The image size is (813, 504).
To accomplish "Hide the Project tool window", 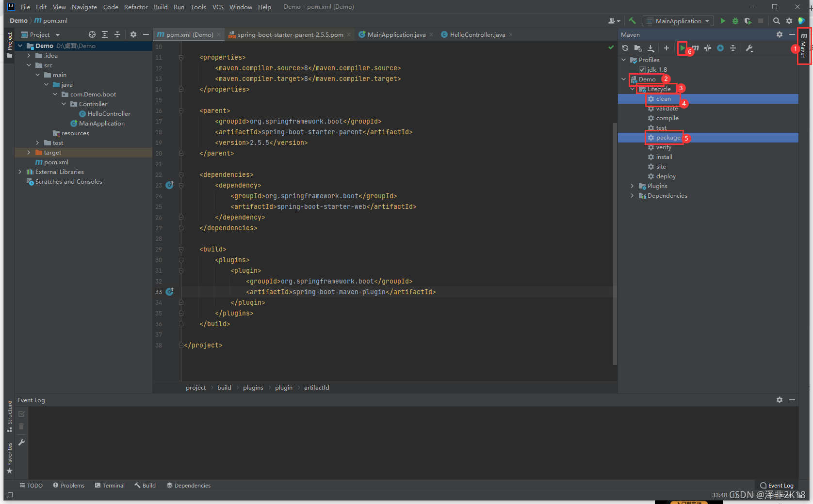I will [x=146, y=34].
